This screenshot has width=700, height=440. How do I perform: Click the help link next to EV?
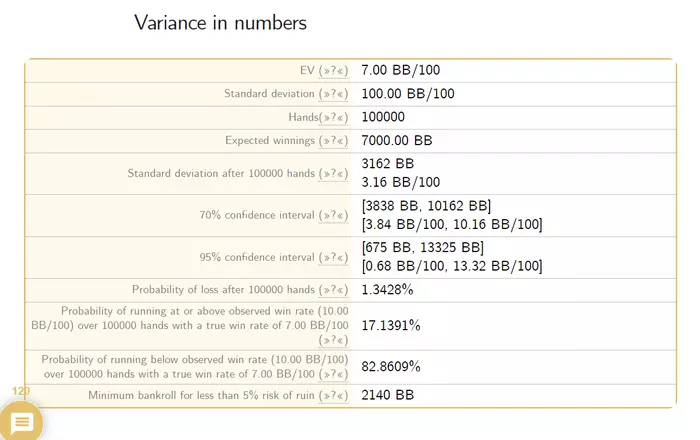click(x=333, y=71)
